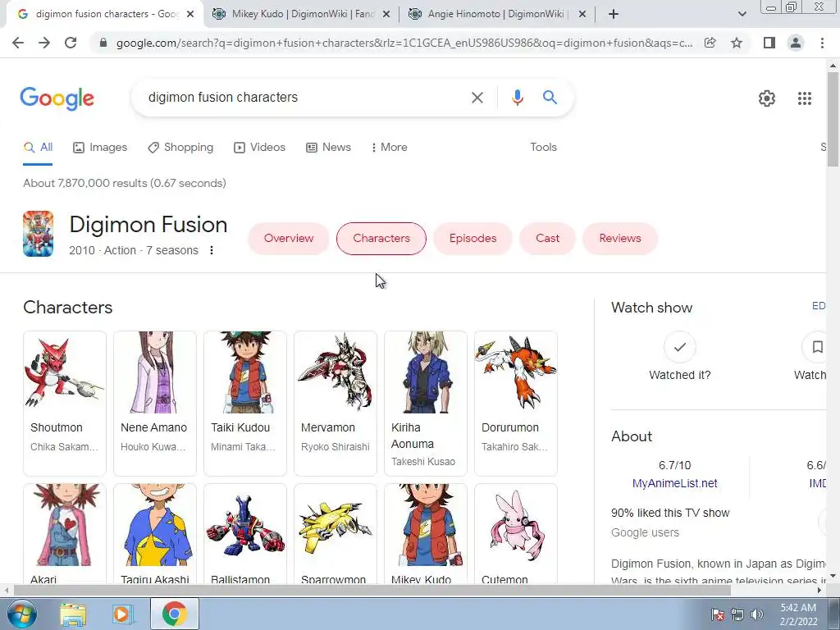Open the Google apps grid
The image size is (840, 630).
(x=805, y=98)
